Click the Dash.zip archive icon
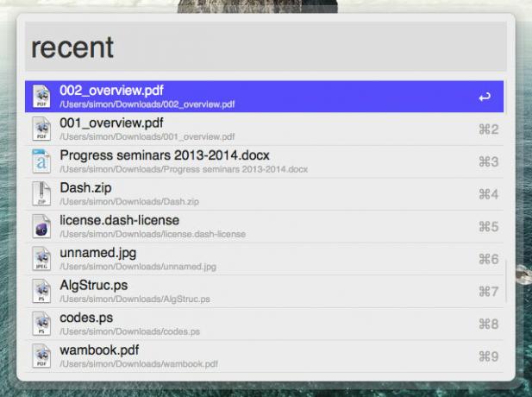The image size is (532, 397). pos(41,193)
